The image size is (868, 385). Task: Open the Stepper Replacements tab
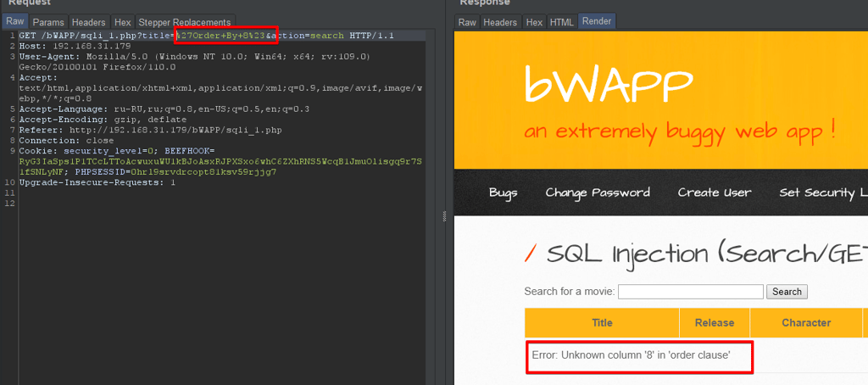(x=185, y=22)
